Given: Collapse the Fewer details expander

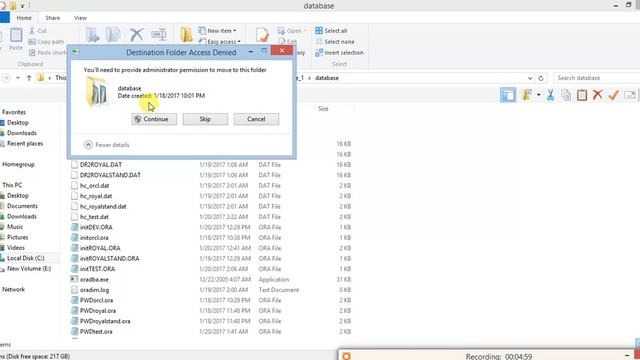Looking at the screenshot, I should coord(107,145).
